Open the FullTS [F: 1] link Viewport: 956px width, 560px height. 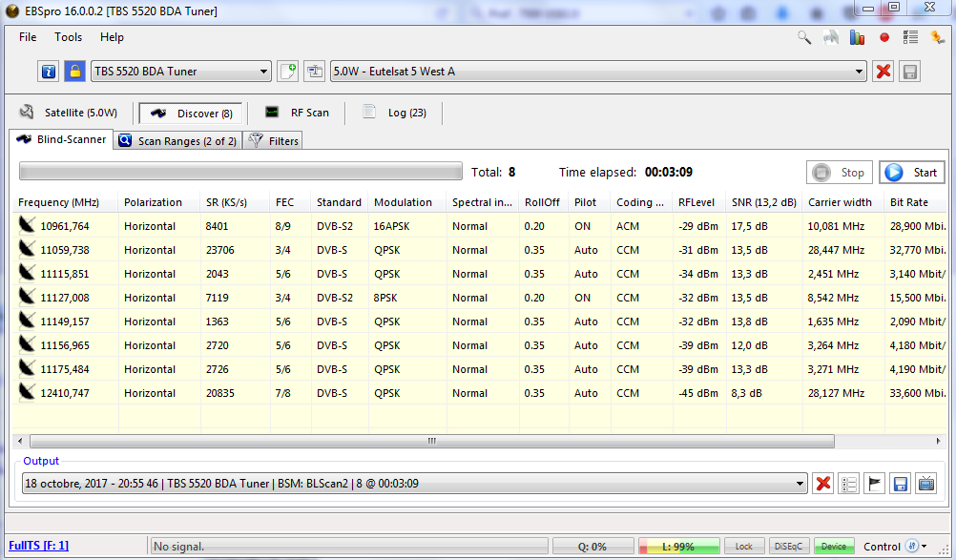(38, 546)
